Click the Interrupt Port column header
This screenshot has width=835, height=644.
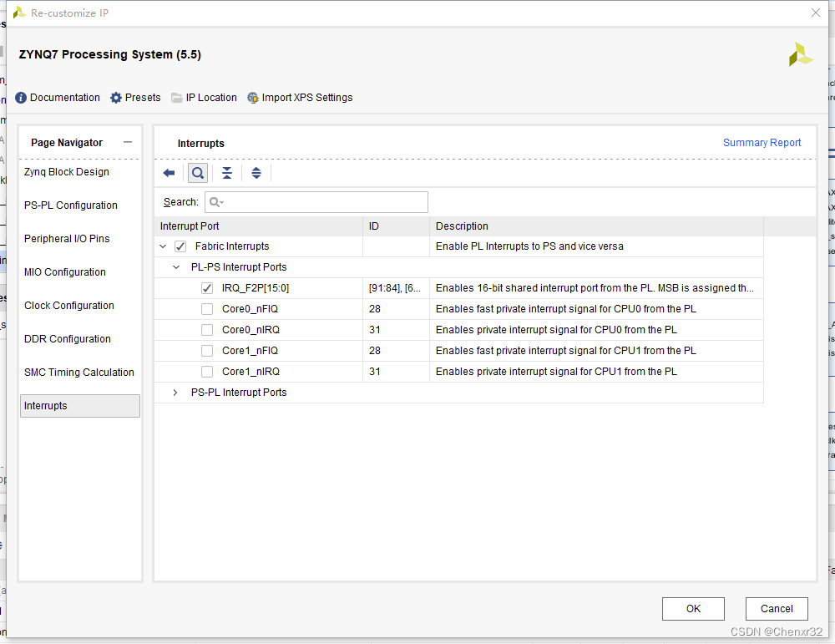(258, 226)
